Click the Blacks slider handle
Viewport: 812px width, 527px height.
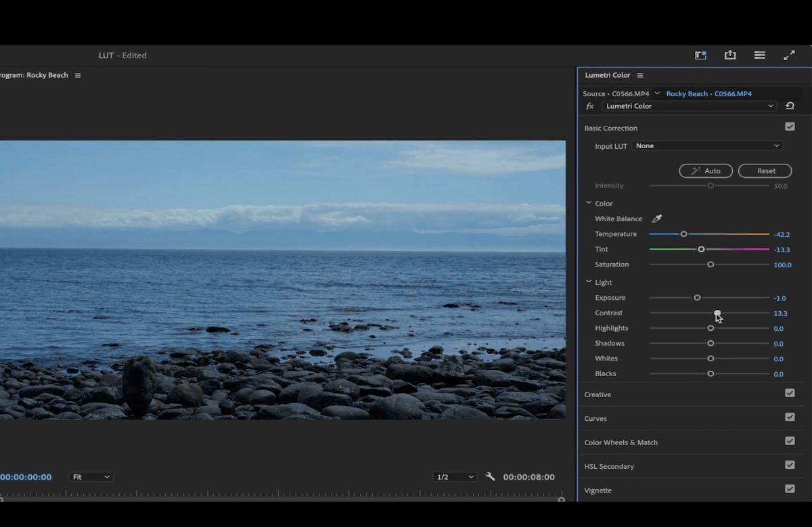pos(710,373)
